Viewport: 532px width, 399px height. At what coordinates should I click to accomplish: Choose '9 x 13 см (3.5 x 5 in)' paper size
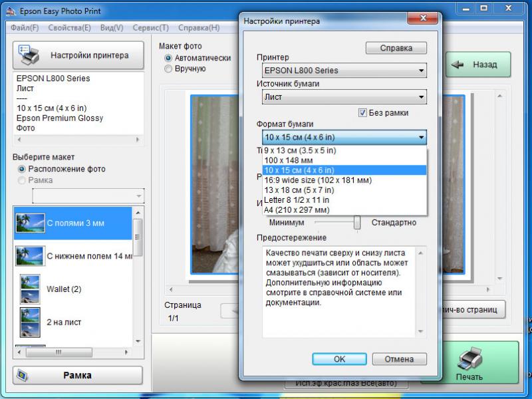point(344,150)
